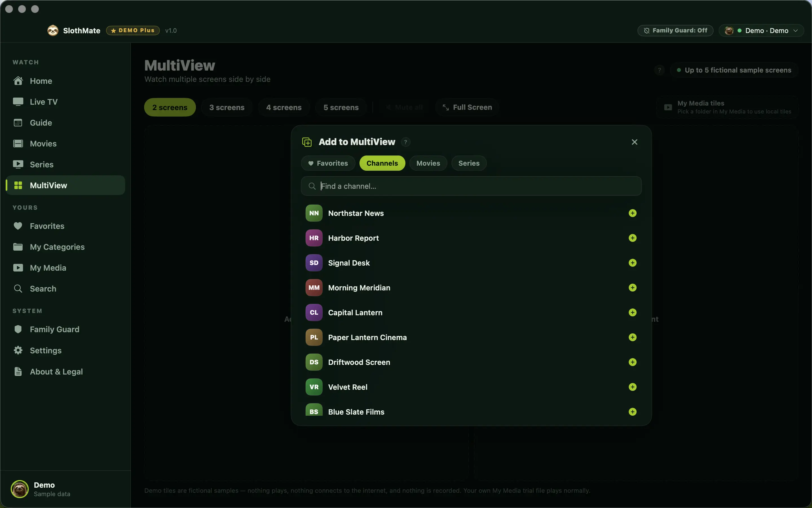Click the MM channel avatar
Screen dimensions: 812x508
coord(314,288)
